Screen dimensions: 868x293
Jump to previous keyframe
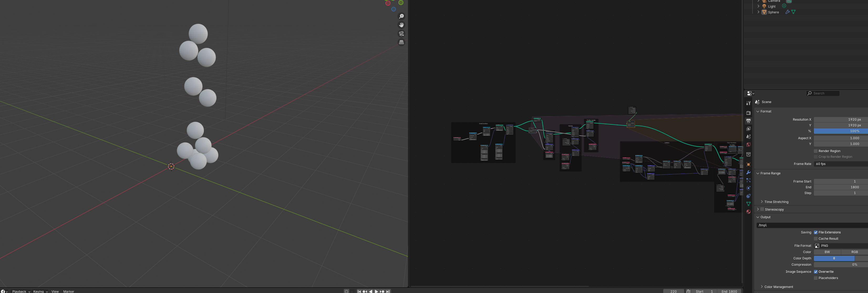[x=365, y=291]
